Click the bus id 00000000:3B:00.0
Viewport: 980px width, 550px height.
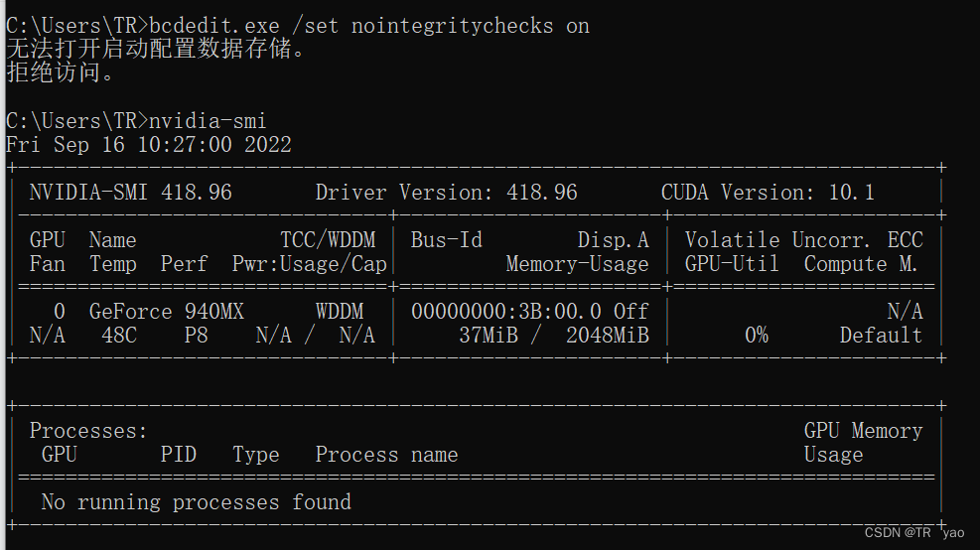pyautogui.click(x=506, y=312)
